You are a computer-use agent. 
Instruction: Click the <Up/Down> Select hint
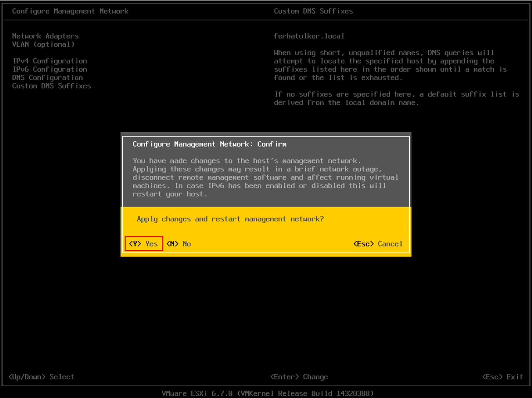(x=41, y=377)
